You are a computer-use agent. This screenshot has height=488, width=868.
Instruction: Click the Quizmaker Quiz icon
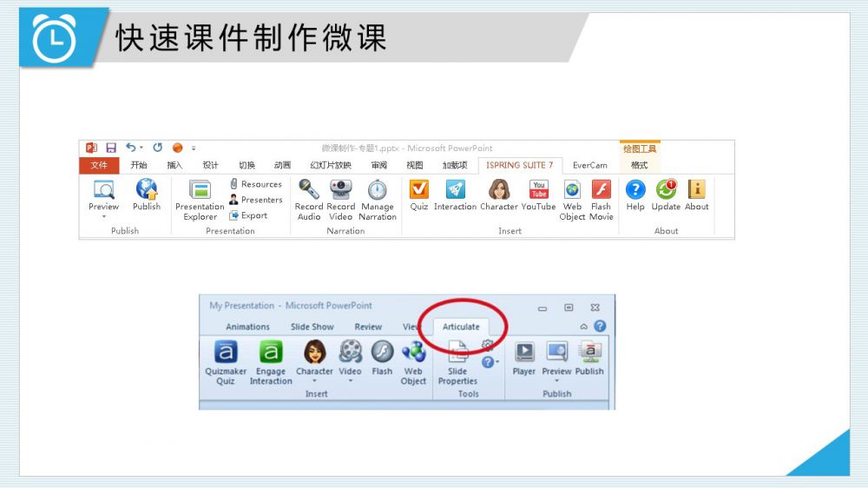226,352
